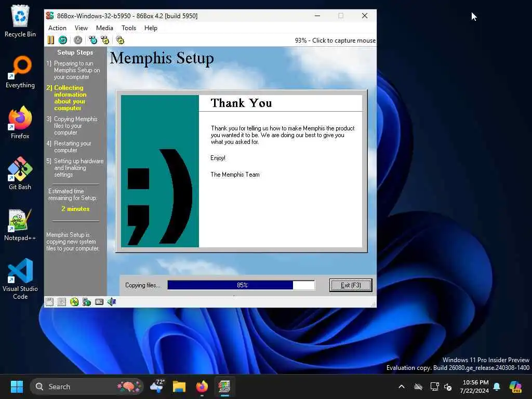532x399 pixels.
Task: Click the "2 minutes" estimated time text
Action: tap(75, 209)
